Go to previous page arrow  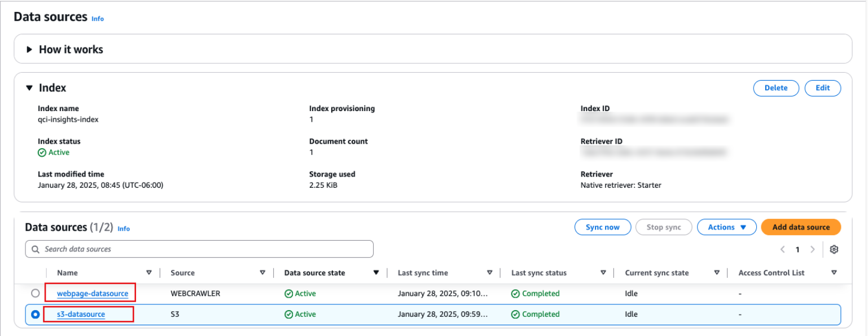tap(783, 249)
